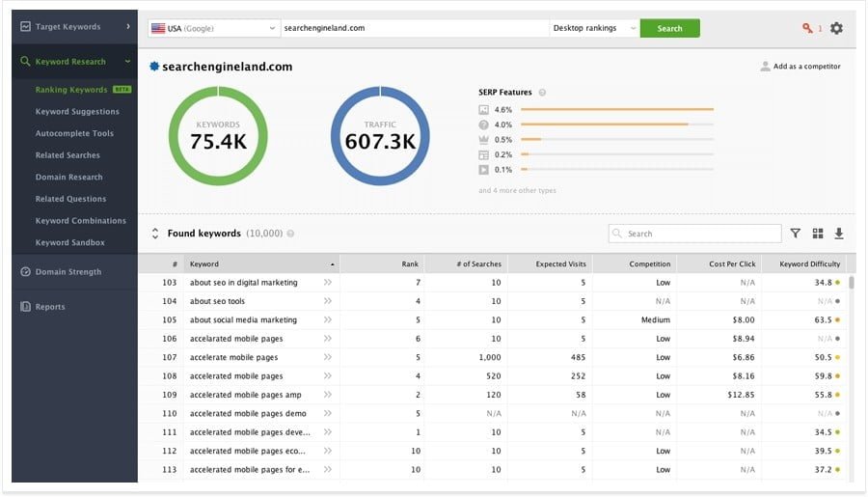Click the image pack SERP feature icon
The height and width of the screenshot is (497, 868).
click(484, 110)
